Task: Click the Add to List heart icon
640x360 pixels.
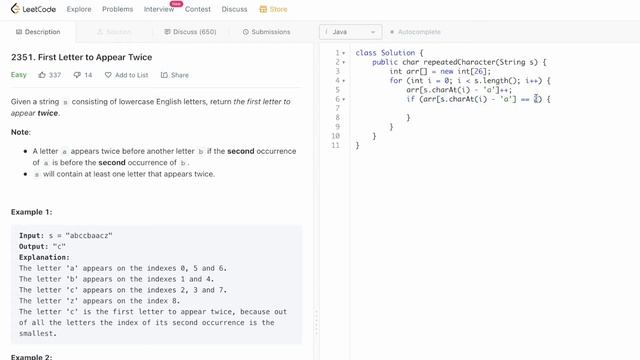Action: point(108,75)
